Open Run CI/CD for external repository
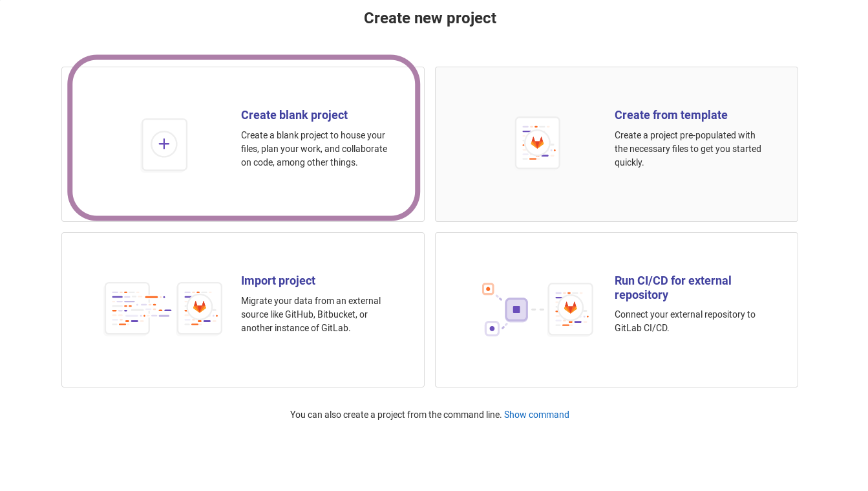This screenshot has width=868, height=491. (673, 287)
